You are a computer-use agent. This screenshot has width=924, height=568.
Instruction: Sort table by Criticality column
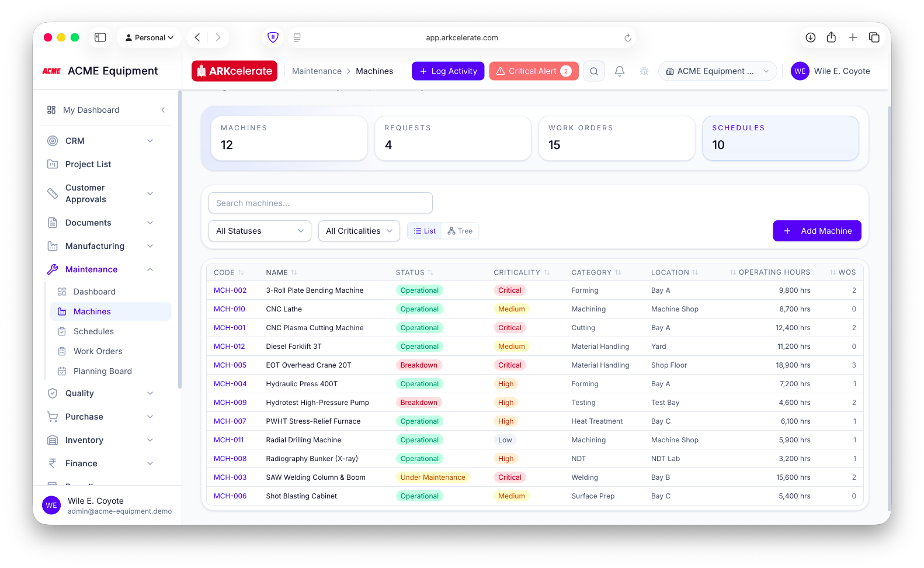coord(522,272)
